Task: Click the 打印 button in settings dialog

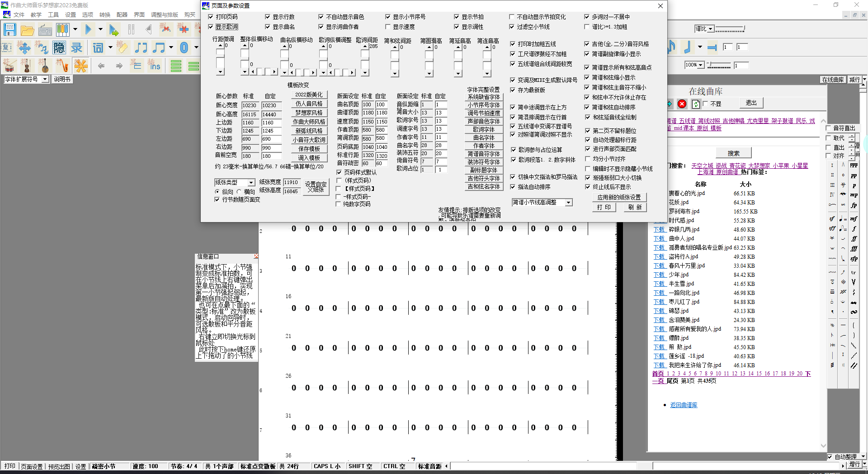Action: click(x=604, y=207)
